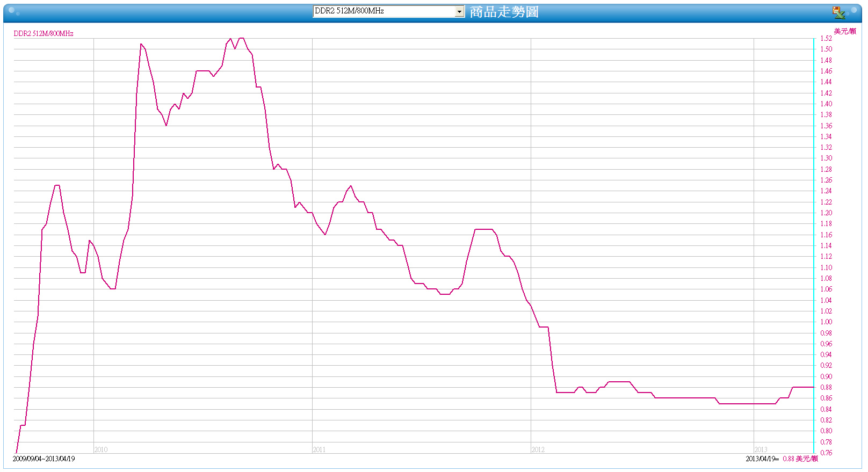This screenshot has width=868, height=472.
Task: Click the 1.36 value on price axis
Action: (826, 126)
